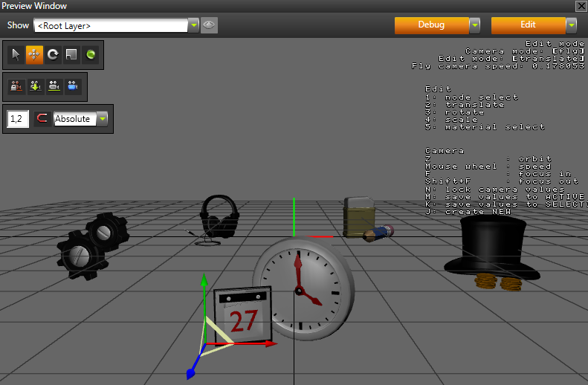Viewport: 588px width, 385px height.
Task: Open the Root Layer dropdown
Action: 194,25
